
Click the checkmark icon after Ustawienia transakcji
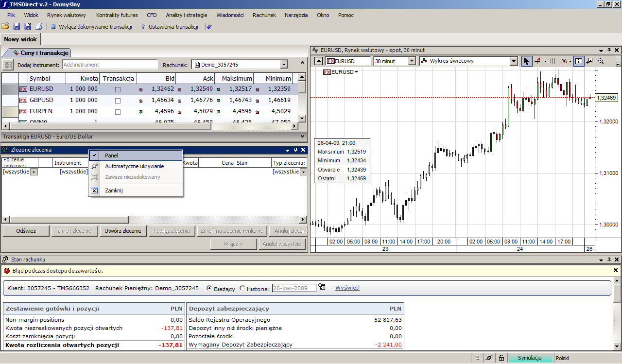click(x=209, y=27)
